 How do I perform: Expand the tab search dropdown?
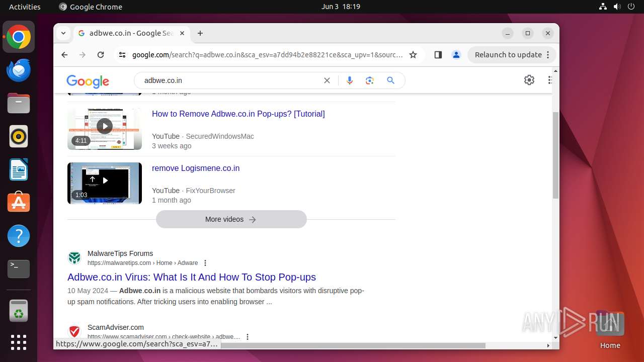tap(63, 33)
